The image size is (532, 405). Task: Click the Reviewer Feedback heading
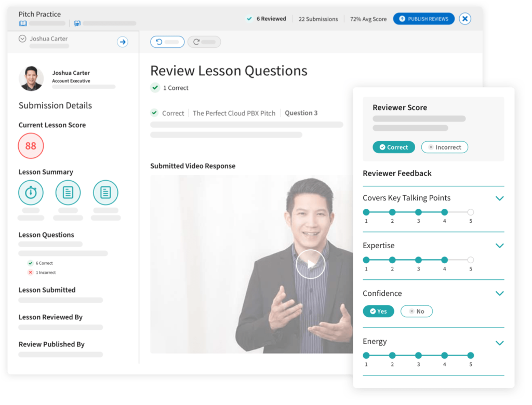point(397,173)
